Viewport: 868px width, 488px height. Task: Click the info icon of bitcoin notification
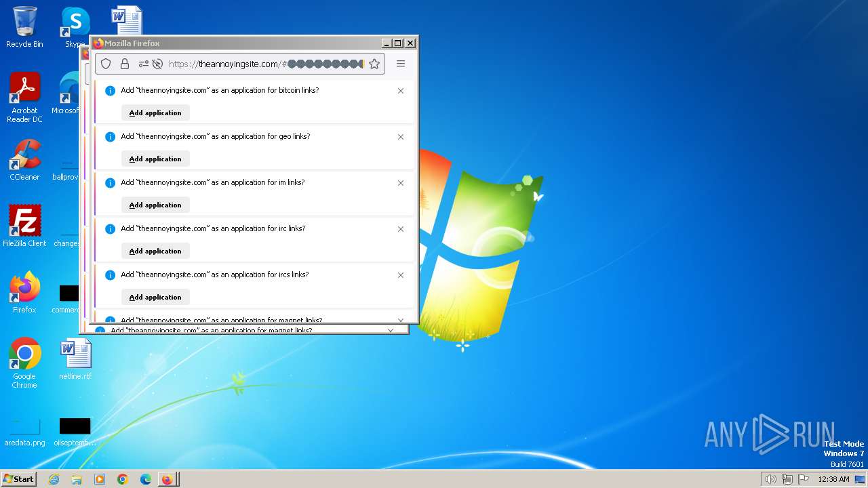coord(111,91)
